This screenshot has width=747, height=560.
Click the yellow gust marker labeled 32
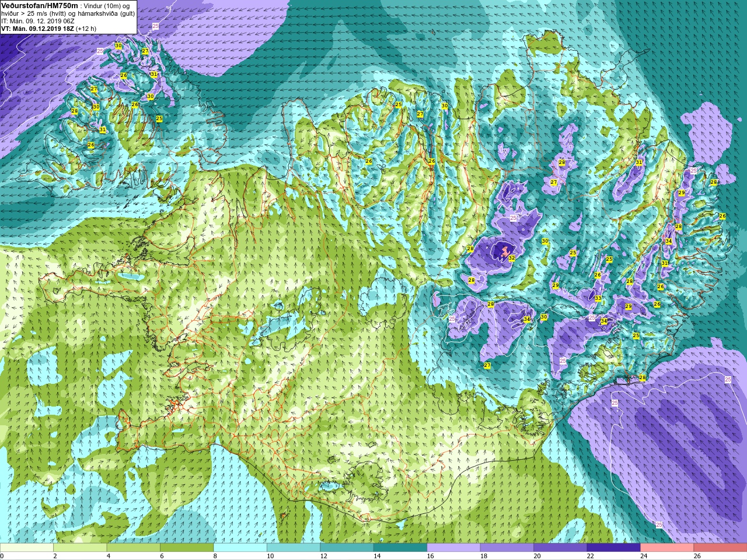pos(511,258)
